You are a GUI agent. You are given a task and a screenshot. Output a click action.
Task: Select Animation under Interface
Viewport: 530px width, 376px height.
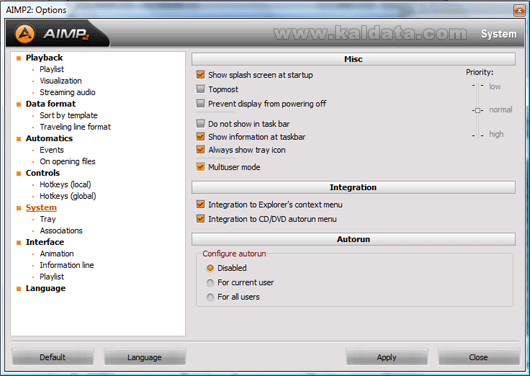[x=57, y=254]
